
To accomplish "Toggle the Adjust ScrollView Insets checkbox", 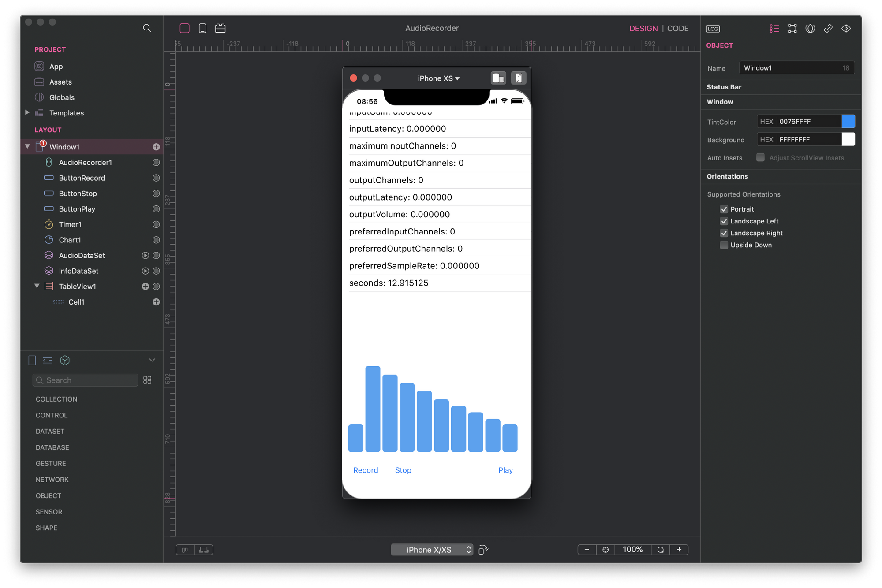I will 760,158.
